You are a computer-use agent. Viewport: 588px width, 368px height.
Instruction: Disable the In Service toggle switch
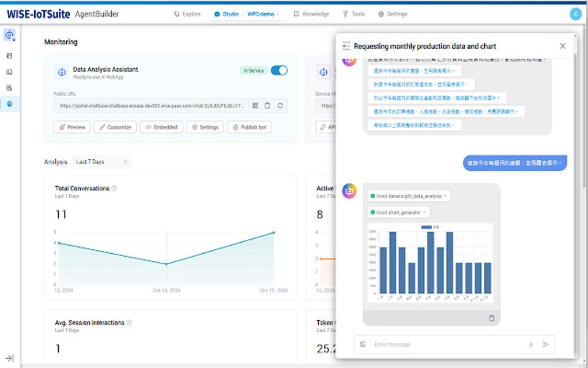tap(277, 70)
